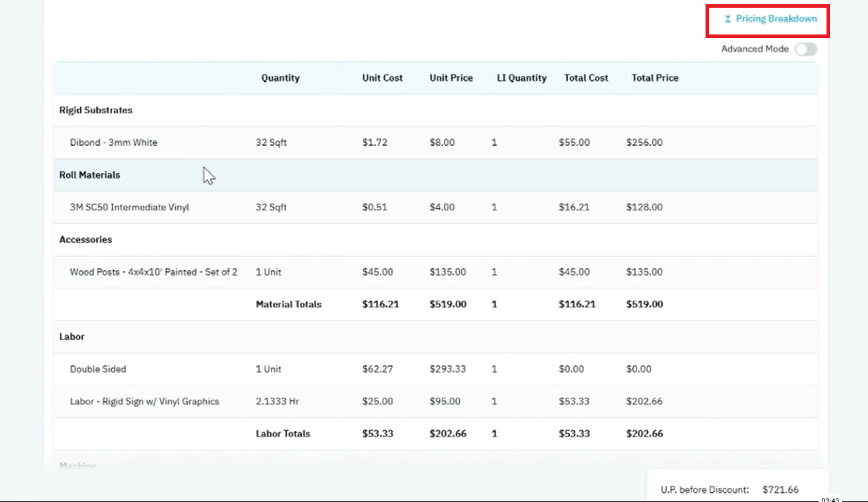Click the LI Quantity column header
The height and width of the screenshot is (502, 868).
click(522, 78)
